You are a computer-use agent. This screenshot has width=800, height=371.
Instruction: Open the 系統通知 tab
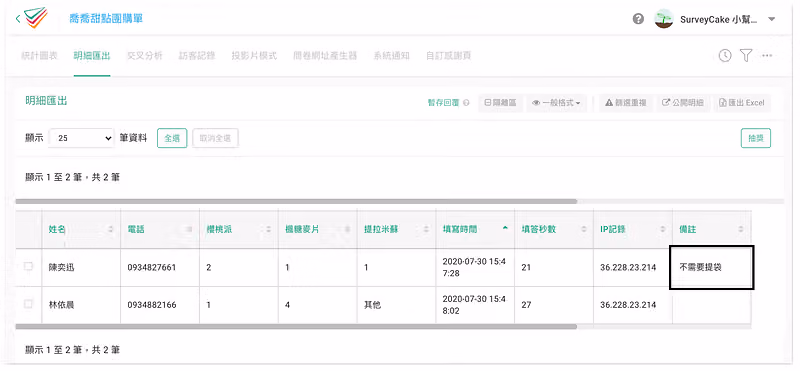pyautogui.click(x=391, y=56)
